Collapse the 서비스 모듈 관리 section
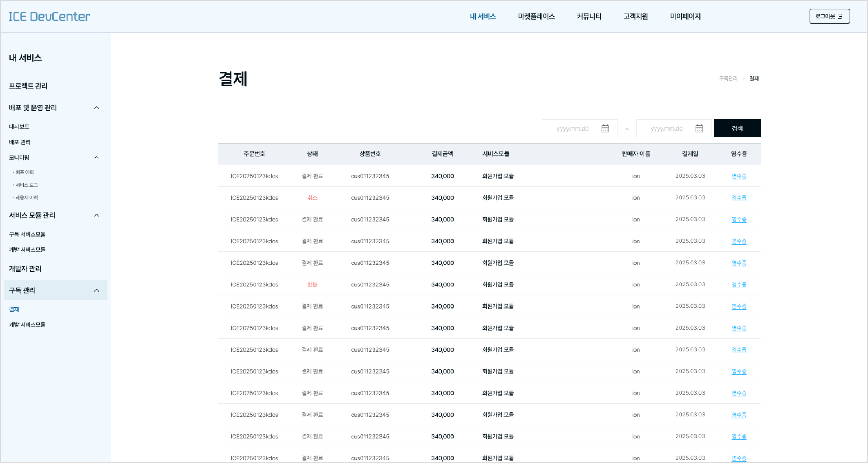 point(97,215)
